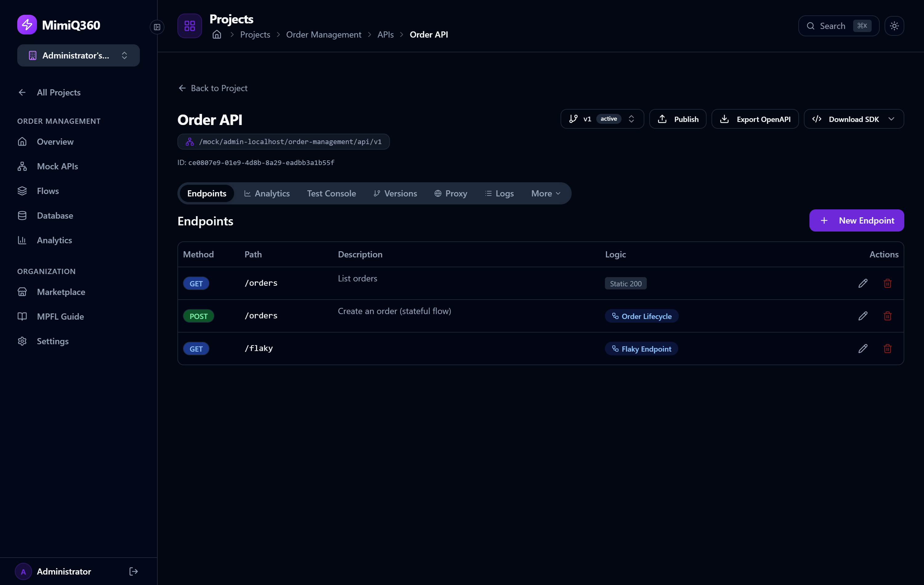Open the Test Console tab
Image resolution: width=924 pixels, height=585 pixels.
pyautogui.click(x=331, y=193)
